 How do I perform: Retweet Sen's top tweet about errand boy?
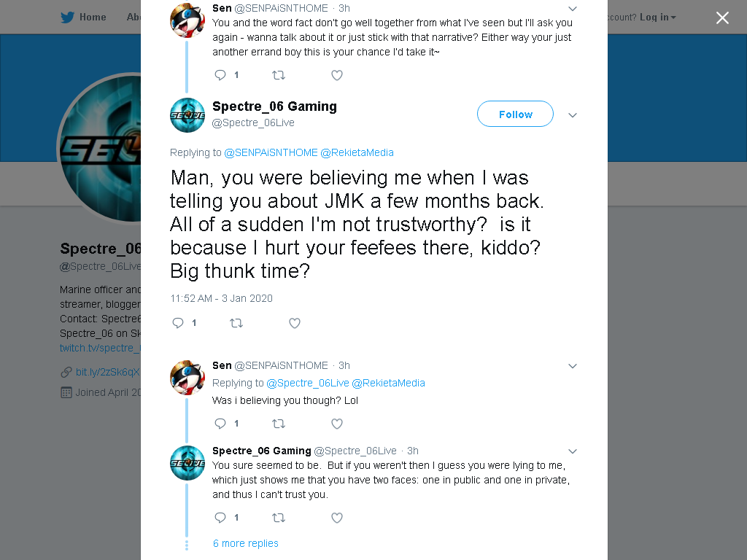[278, 75]
